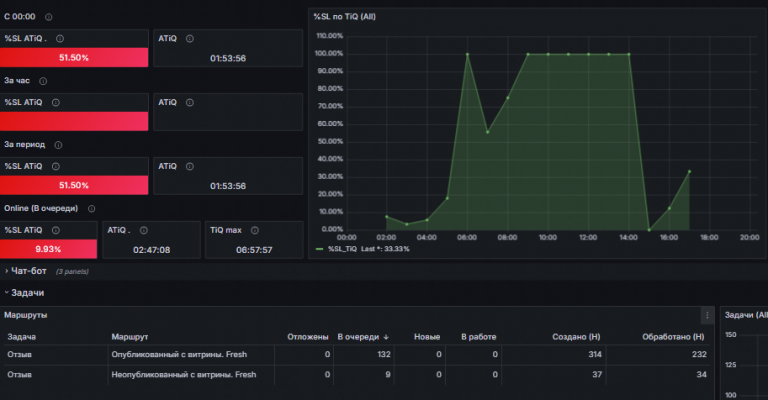Sort table by the Маршрут column header
This screenshot has height=400, width=768.
[x=130, y=337]
